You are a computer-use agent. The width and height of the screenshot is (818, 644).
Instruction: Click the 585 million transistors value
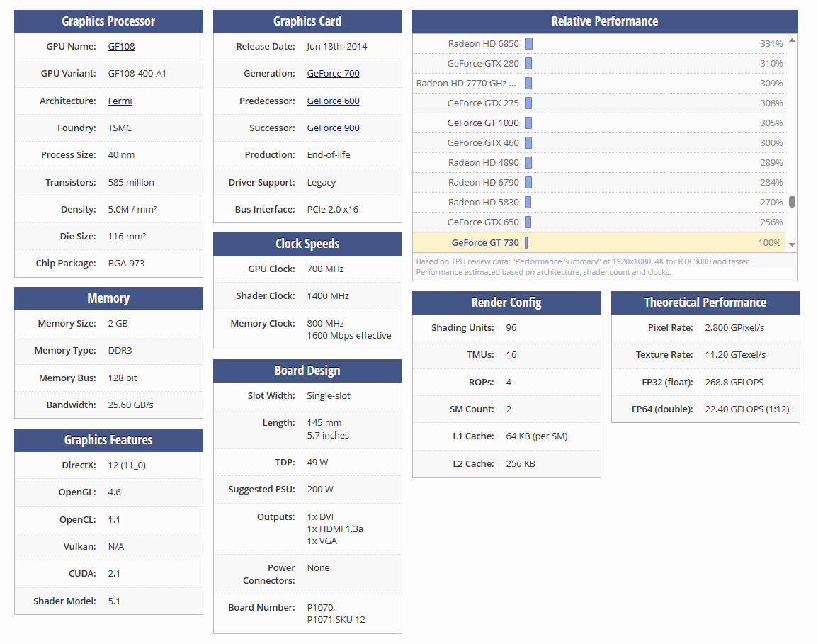click(x=131, y=183)
